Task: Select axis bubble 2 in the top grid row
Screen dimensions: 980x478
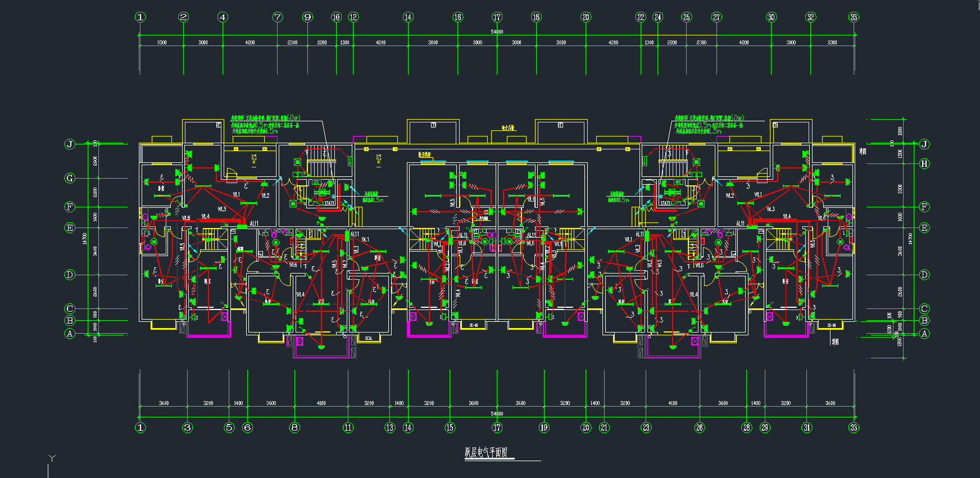Action: pos(183,17)
